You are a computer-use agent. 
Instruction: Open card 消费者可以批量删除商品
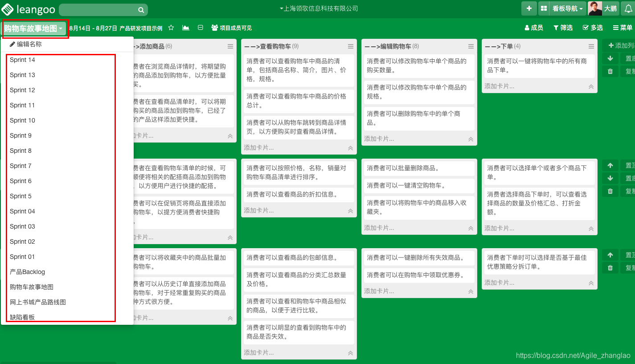pos(419,168)
